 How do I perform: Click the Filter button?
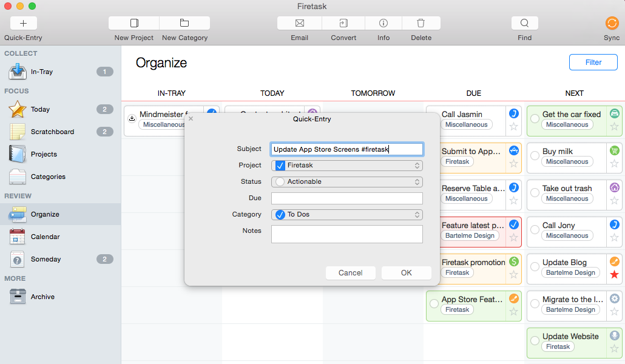593,62
